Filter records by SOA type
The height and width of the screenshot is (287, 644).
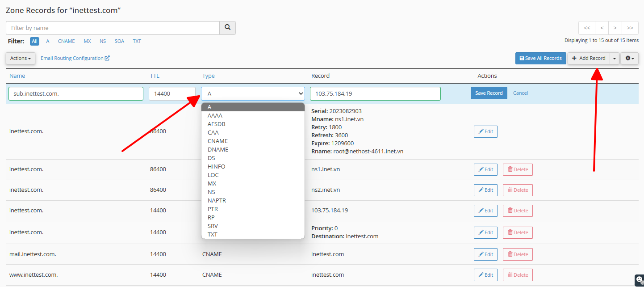click(119, 41)
